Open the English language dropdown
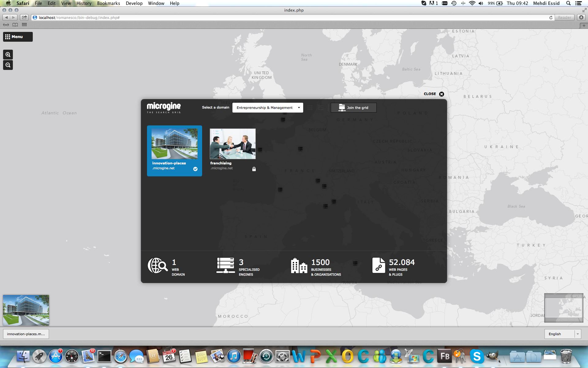 coord(563,334)
